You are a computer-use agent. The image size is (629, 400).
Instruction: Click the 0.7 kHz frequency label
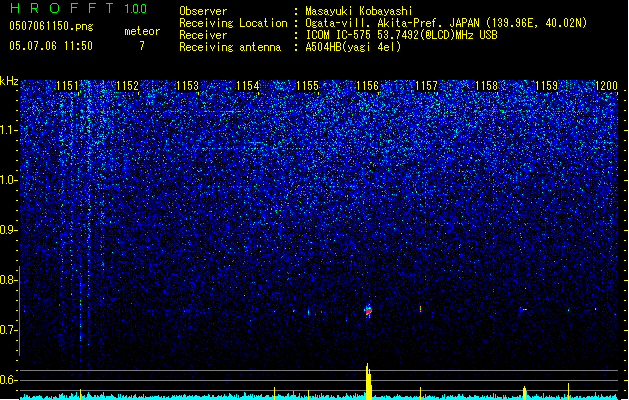[9, 330]
